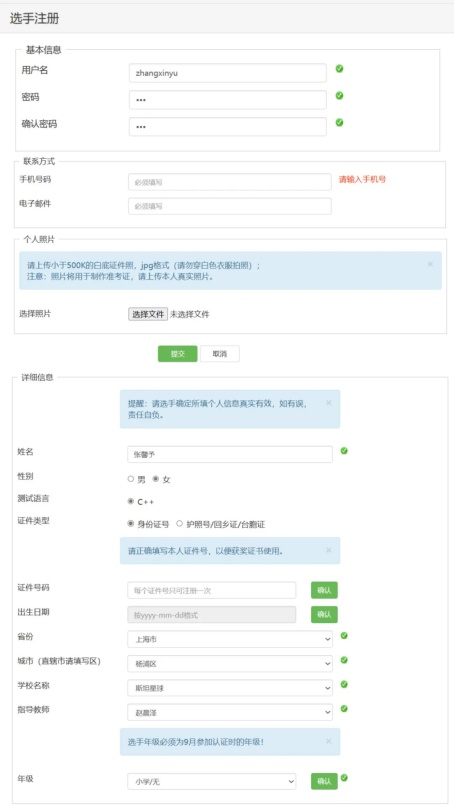Select the 男 gender radio button

tap(131, 479)
